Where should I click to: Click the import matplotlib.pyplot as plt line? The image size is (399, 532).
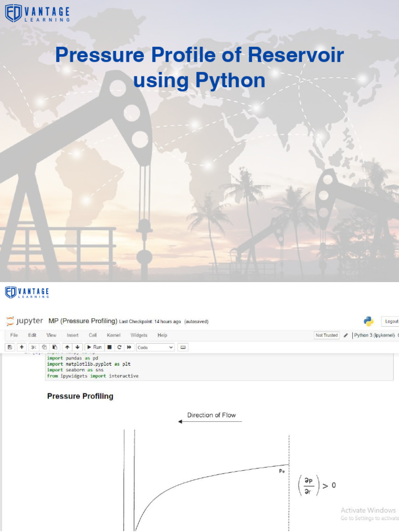[x=89, y=364]
